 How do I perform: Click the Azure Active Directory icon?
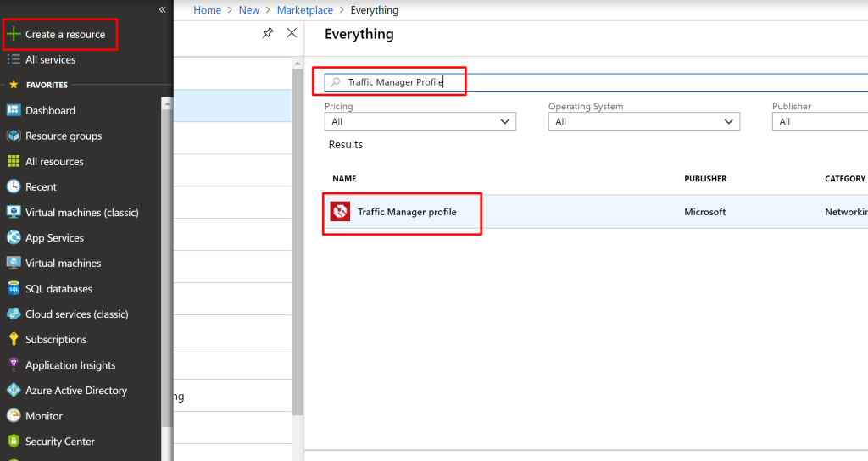(14, 390)
